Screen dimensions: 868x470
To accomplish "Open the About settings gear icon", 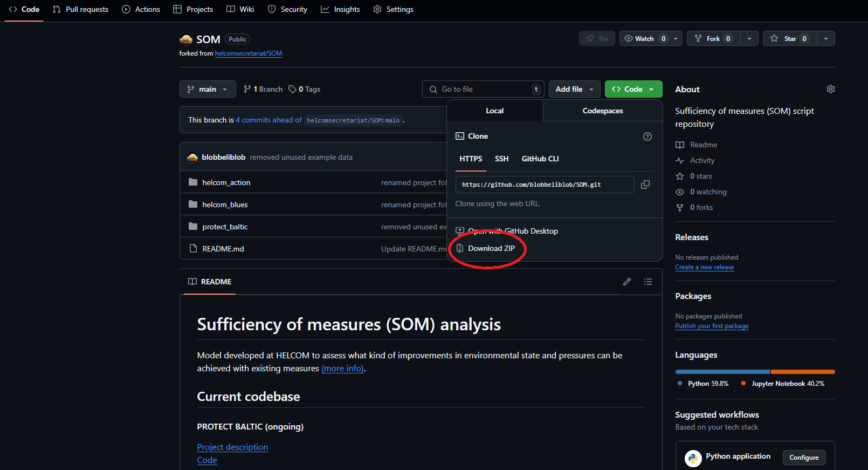I will (831, 89).
